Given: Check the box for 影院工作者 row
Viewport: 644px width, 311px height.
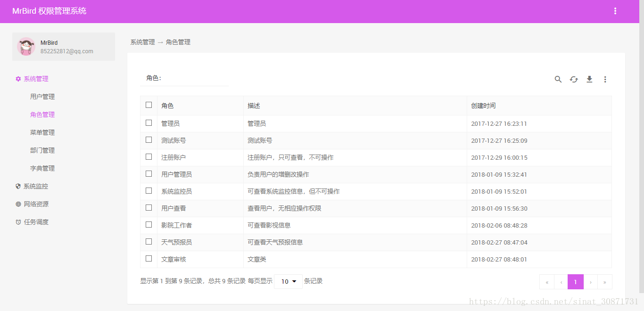Looking at the screenshot, I should coord(149,224).
